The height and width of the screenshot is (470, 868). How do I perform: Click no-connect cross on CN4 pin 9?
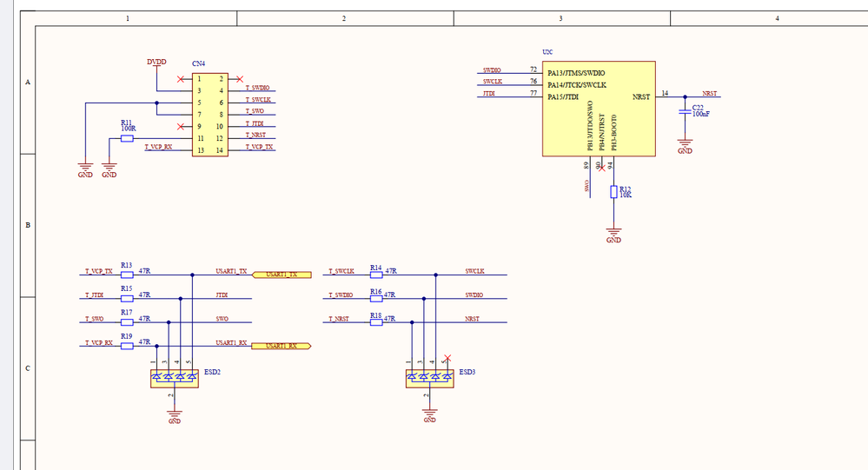tap(181, 127)
